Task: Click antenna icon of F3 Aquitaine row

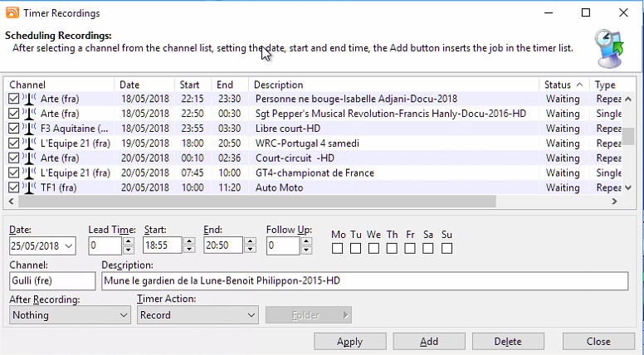Action: click(x=29, y=129)
